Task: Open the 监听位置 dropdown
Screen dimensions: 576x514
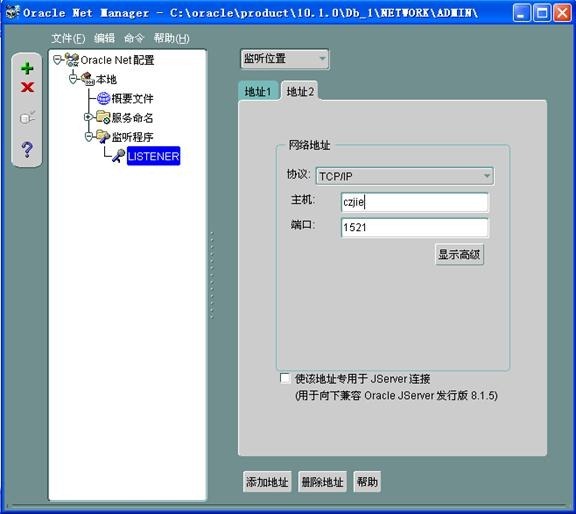Action: pos(285,59)
